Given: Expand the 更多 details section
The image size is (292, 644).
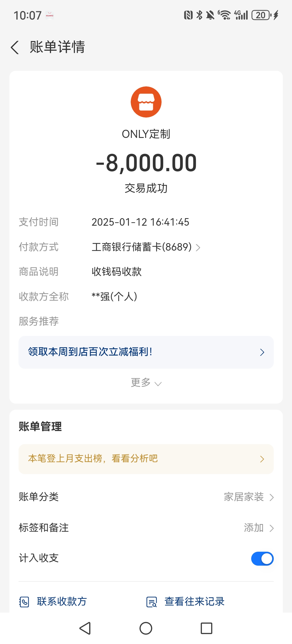Looking at the screenshot, I should 146,383.
